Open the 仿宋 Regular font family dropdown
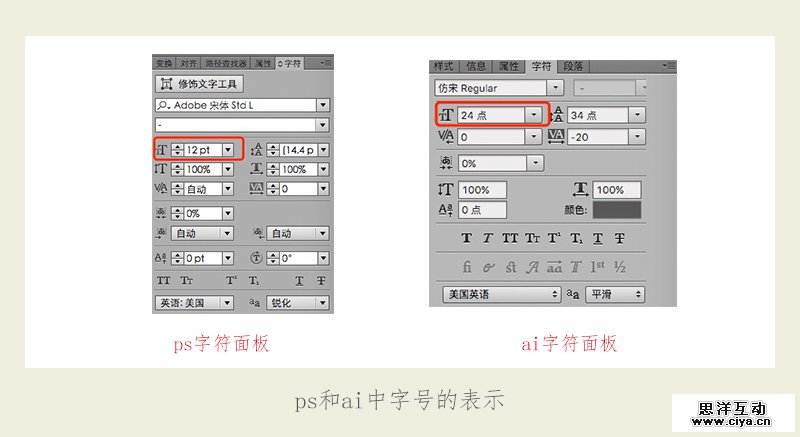 [x=555, y=88]
